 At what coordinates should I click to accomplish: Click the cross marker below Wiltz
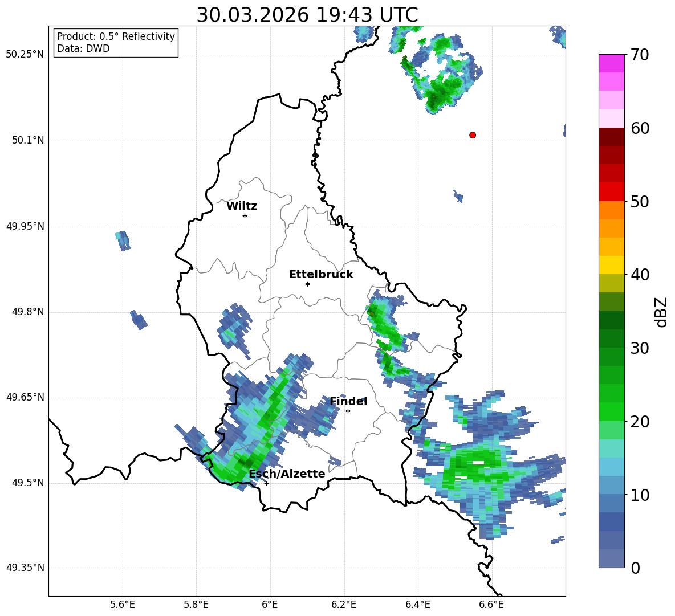245,215
